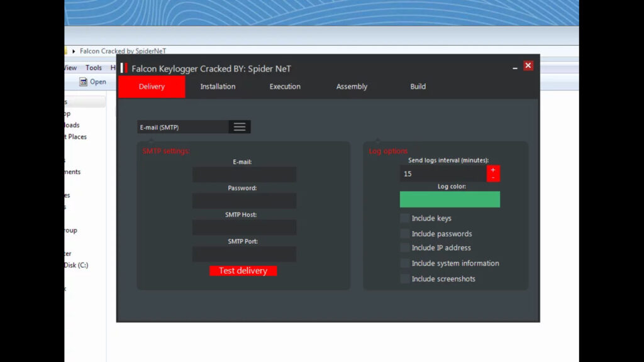Click the SMTP Port field
The width and height of the screenshot is (644, 362).
(x=244, y=254)
